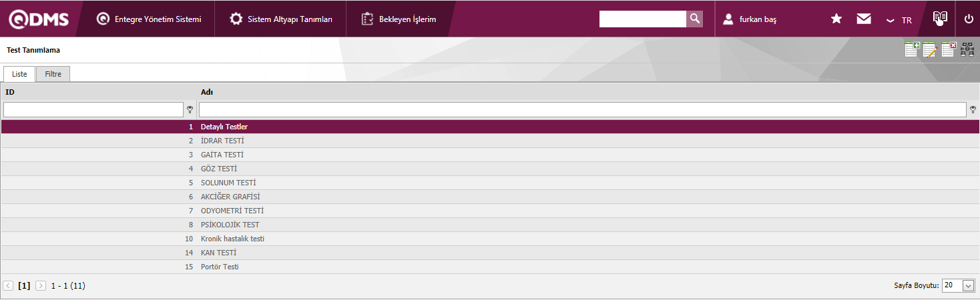Focus the ID filter field
Screen dimensions: 980x300
click(93, 109)
